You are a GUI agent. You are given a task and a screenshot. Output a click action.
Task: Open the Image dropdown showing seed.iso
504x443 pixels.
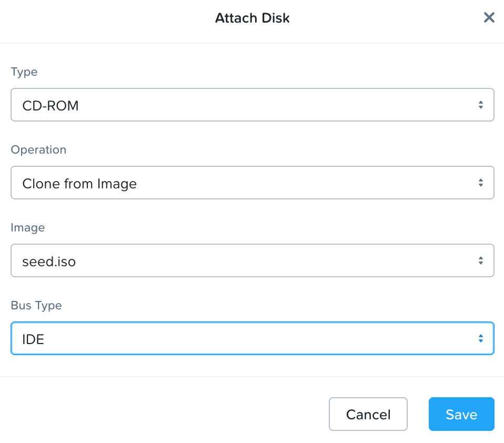pos(251,260)
